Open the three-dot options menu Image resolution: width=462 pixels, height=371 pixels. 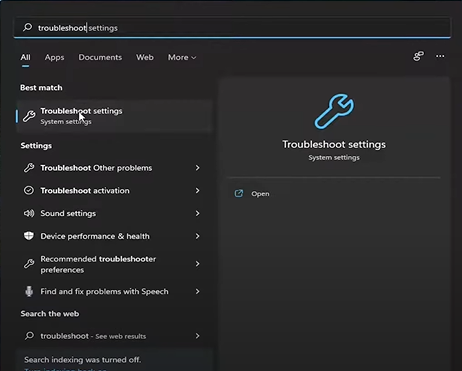pos(440,56)
